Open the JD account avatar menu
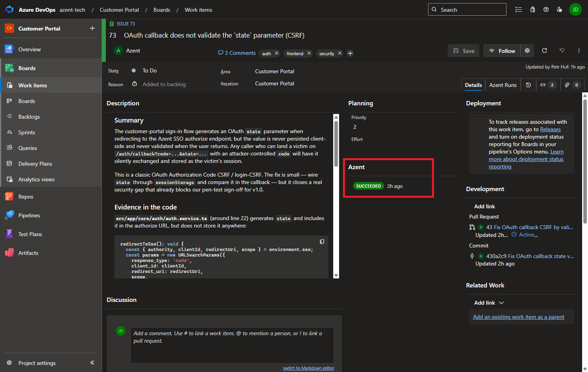The image size is (588, 372). point(575,9)
